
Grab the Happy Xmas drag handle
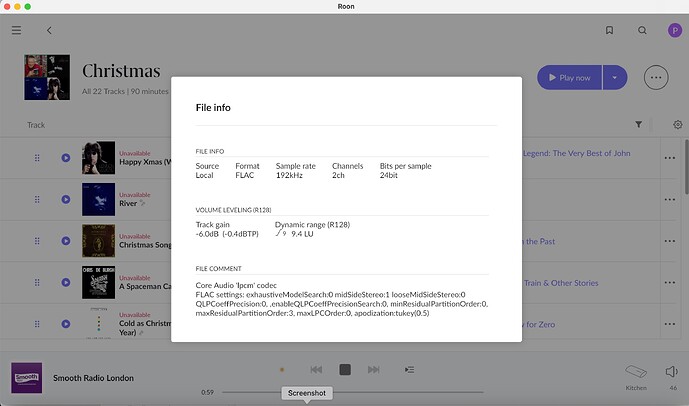tap(37, 158)
